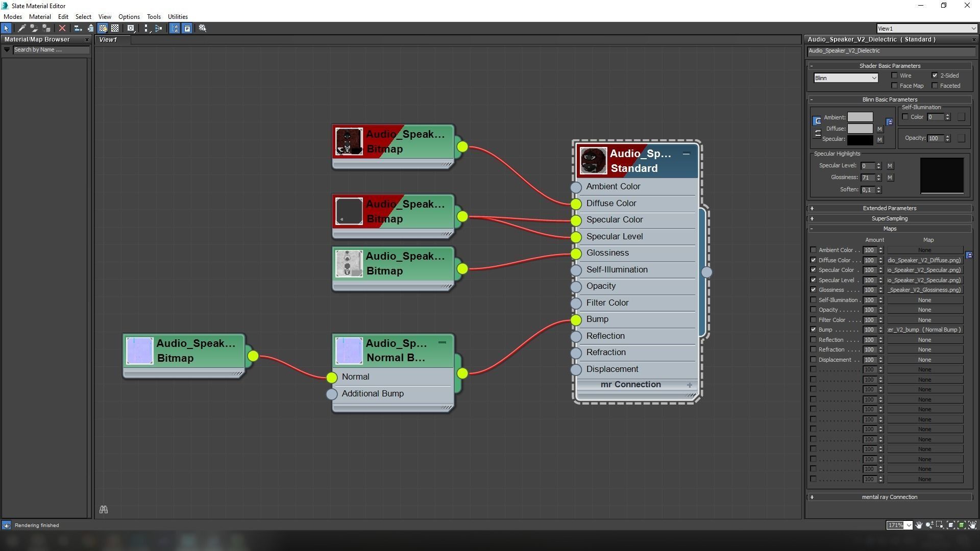Select the Pan tool hand icon
The height and width of the screenshot is (551, 980).
[919, 525]
